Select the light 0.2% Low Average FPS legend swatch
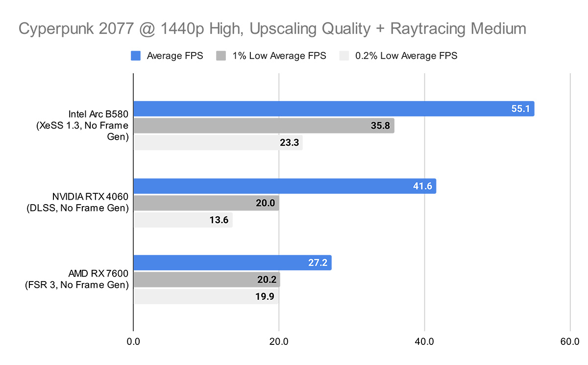The image size is (588, 365). 344,55
